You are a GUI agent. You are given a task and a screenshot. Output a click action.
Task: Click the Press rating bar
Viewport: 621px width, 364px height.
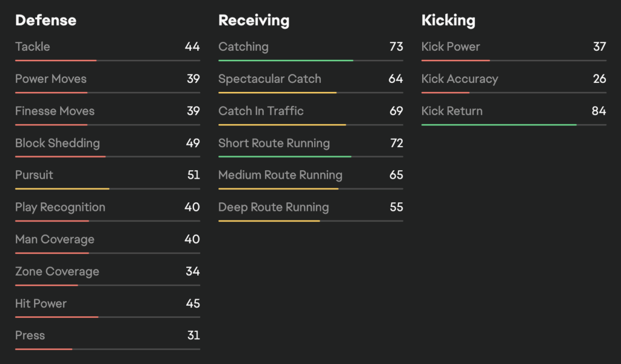click(x=44, y=349)
